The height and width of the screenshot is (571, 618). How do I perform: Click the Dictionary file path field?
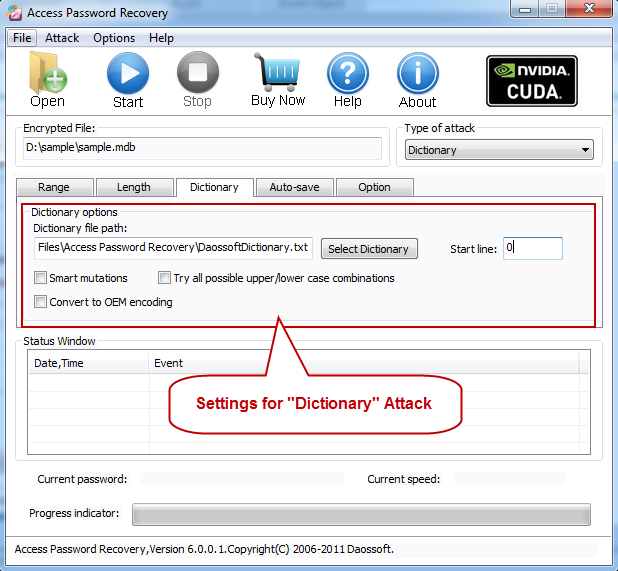[x=173, y=248]
